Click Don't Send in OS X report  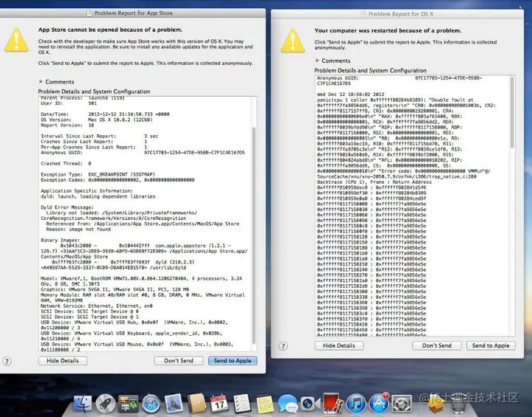437,345
